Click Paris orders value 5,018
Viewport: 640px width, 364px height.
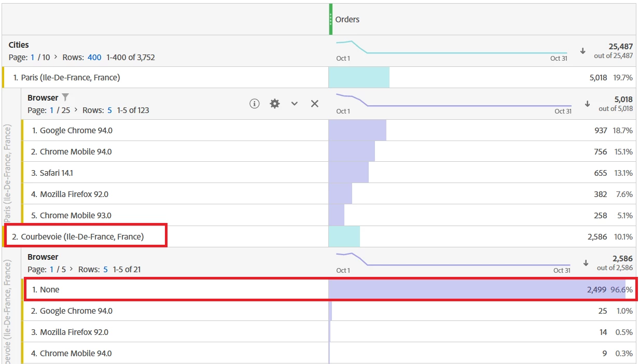[x=598, y=77]
